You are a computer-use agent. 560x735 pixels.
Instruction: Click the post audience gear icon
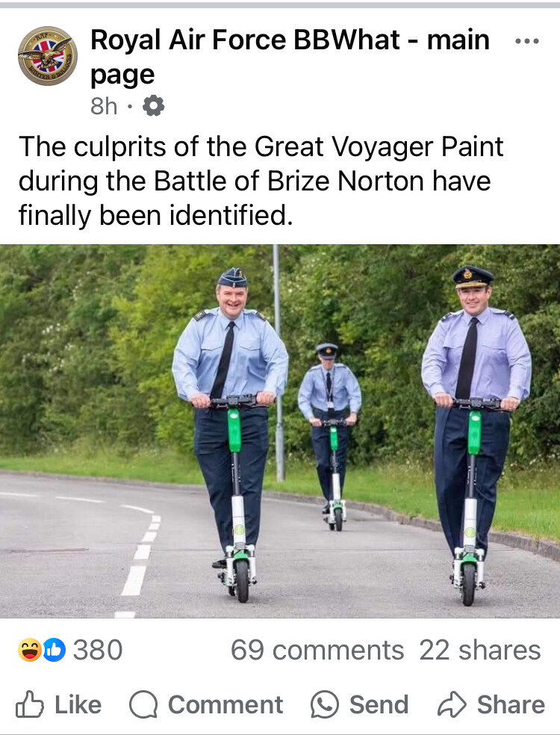pos(153,106)
